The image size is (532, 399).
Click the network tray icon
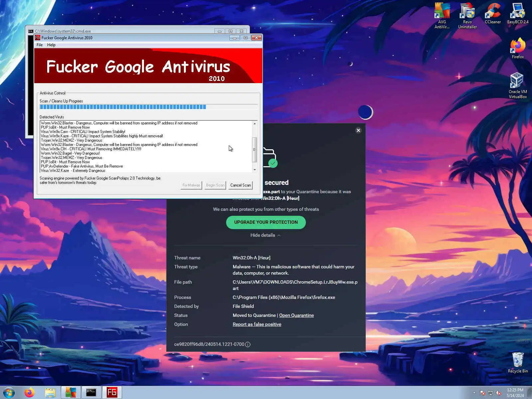[490, 393]
